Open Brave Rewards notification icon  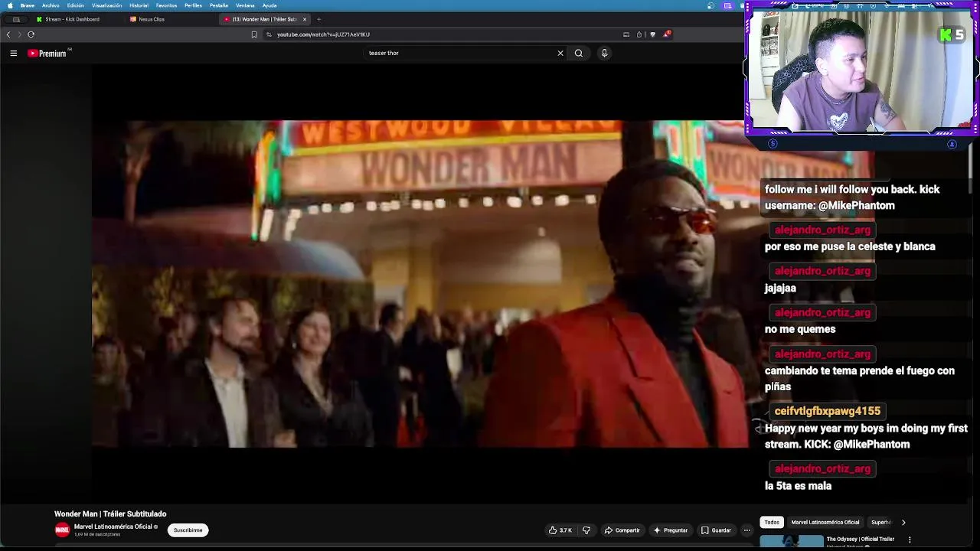pyautogui.click(x=667, y=34)
